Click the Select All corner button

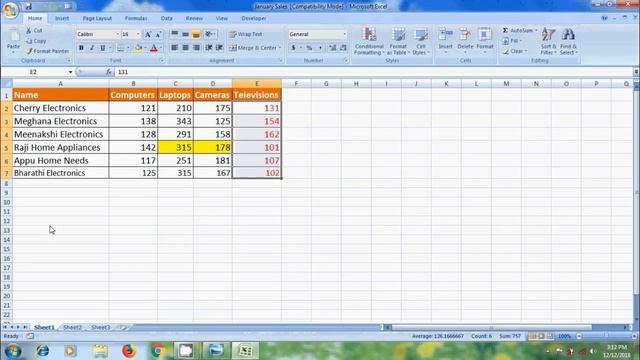(x=6, y=84)
